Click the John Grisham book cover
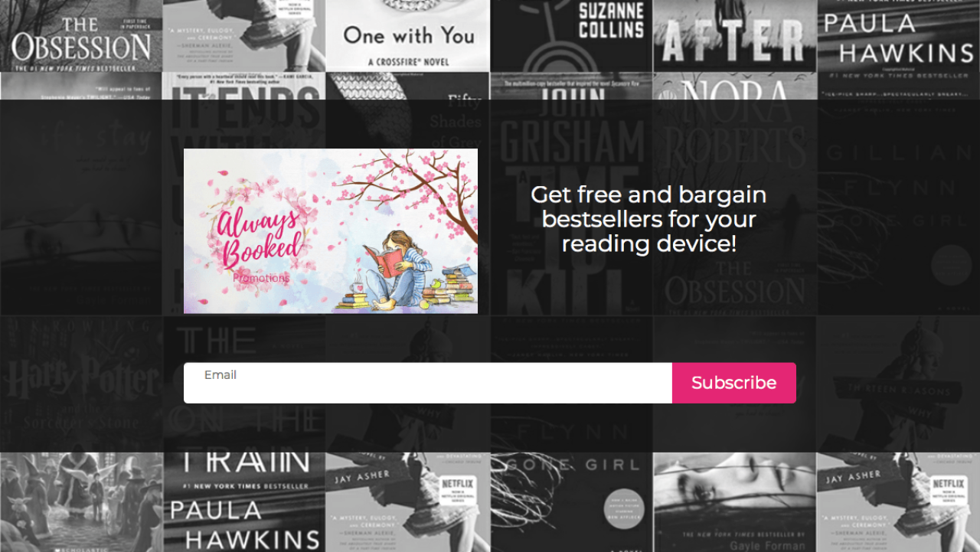This screenshot has width=980, height=552. tap(571, 194)
